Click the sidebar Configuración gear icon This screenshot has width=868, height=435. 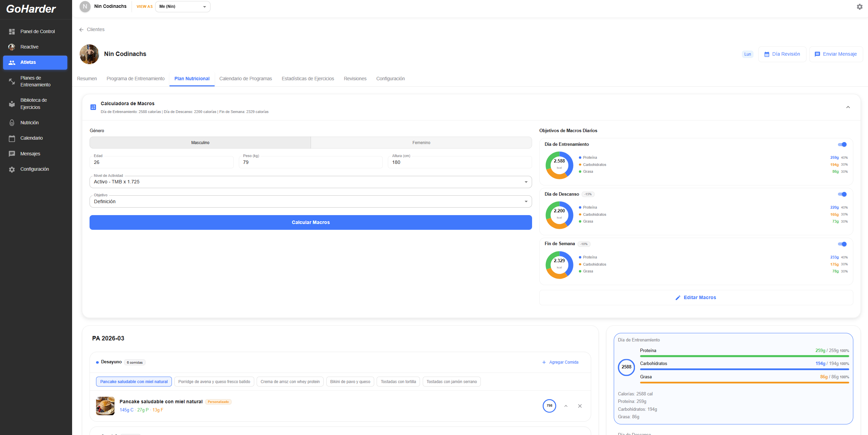(x=12, y=169)
